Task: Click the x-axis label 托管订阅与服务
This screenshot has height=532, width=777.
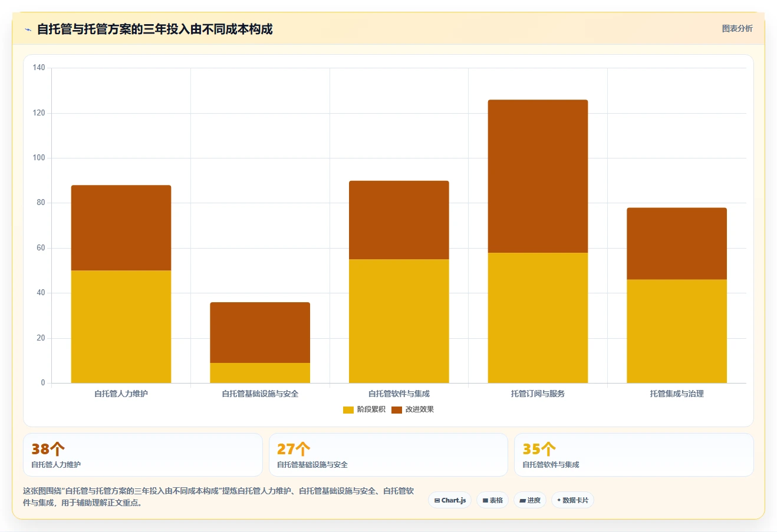Action: click(538, 394)
